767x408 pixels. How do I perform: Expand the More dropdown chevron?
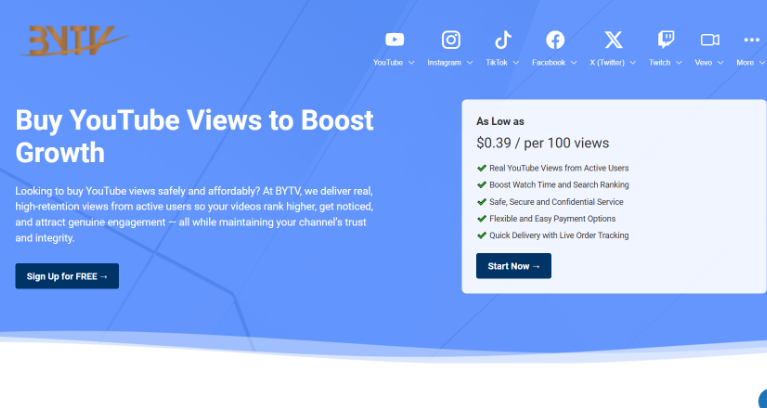tap(762, 63)
